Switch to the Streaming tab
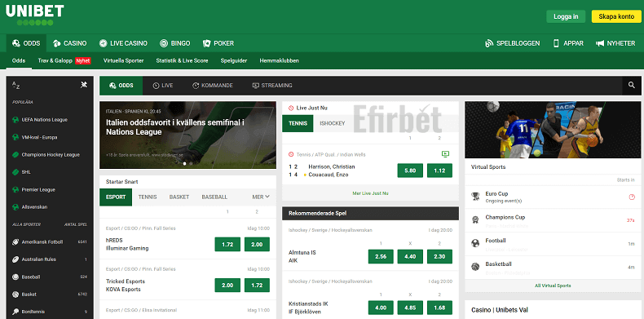 [272, 86]
